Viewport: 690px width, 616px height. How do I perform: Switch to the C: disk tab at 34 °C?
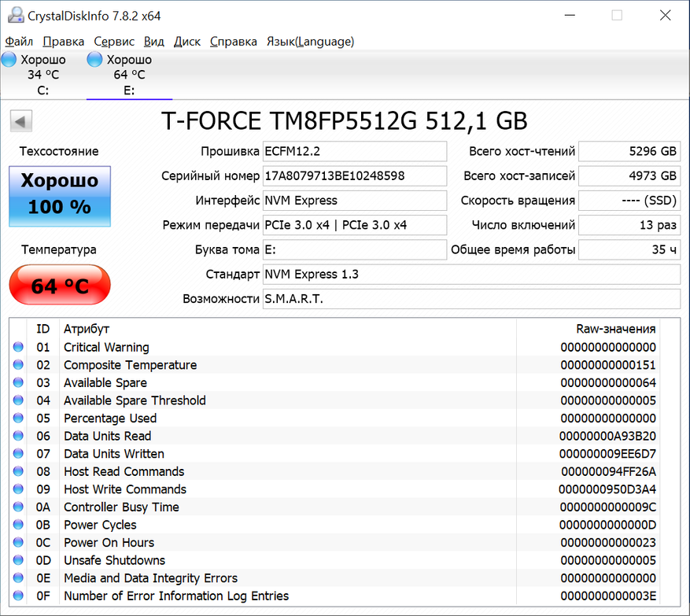click(x=43, y=75)
